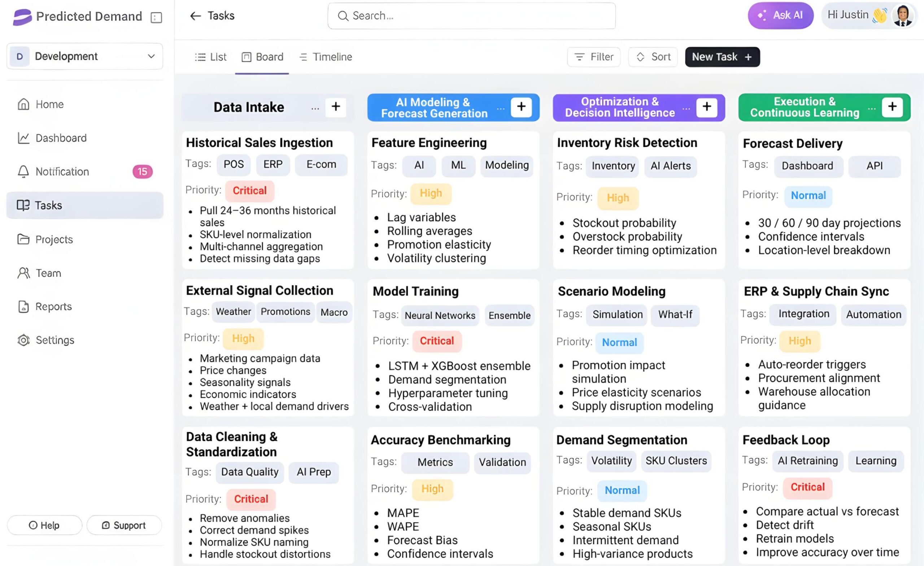Viewport: 924px width, 566px height.
Task: Add a card to Data Intake column
Action: coord(336,107)
